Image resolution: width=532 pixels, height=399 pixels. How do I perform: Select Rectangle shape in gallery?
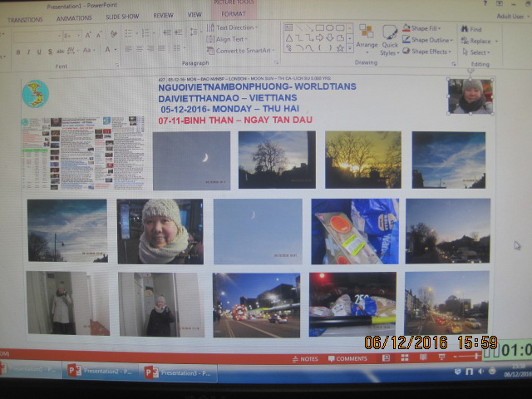coord(319,27)
